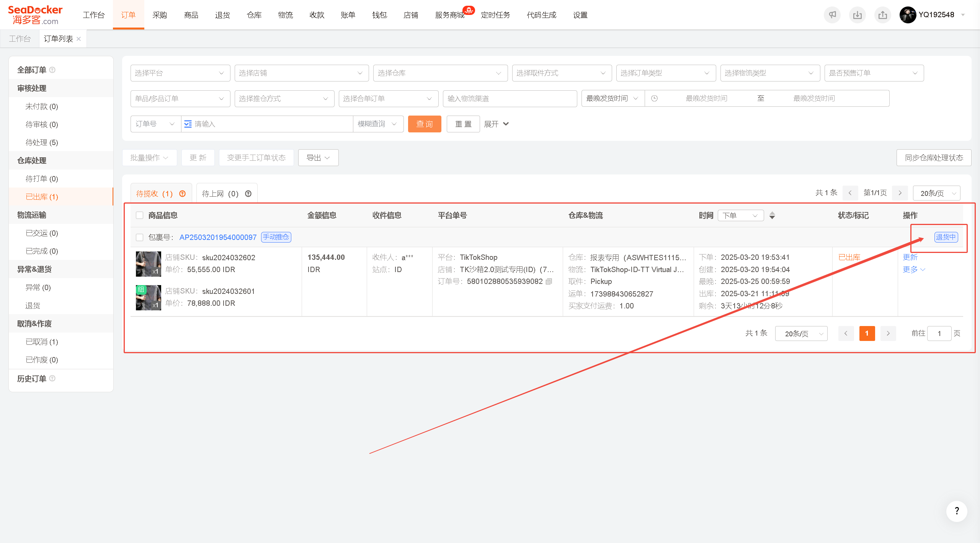This screenshot has width=980, height=543.
Task: Open 选择合单订单 dropdown
Action: click(x=389, y=99)
